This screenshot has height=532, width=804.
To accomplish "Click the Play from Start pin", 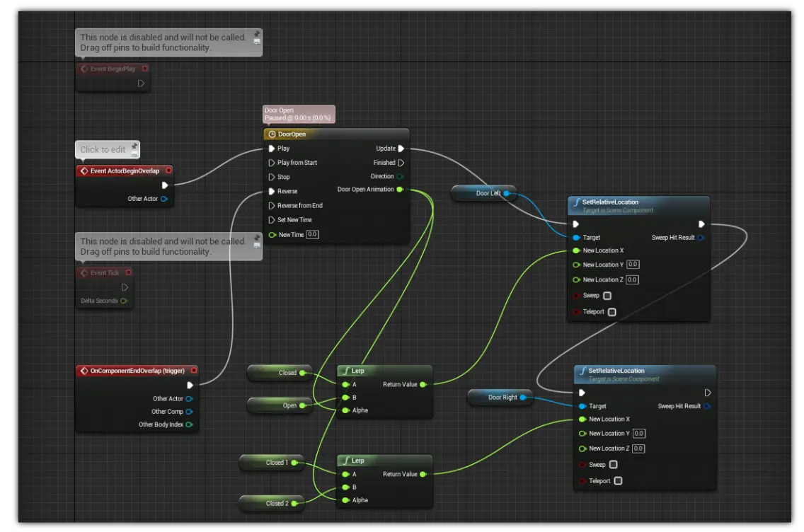I will (x=272, y=163).
